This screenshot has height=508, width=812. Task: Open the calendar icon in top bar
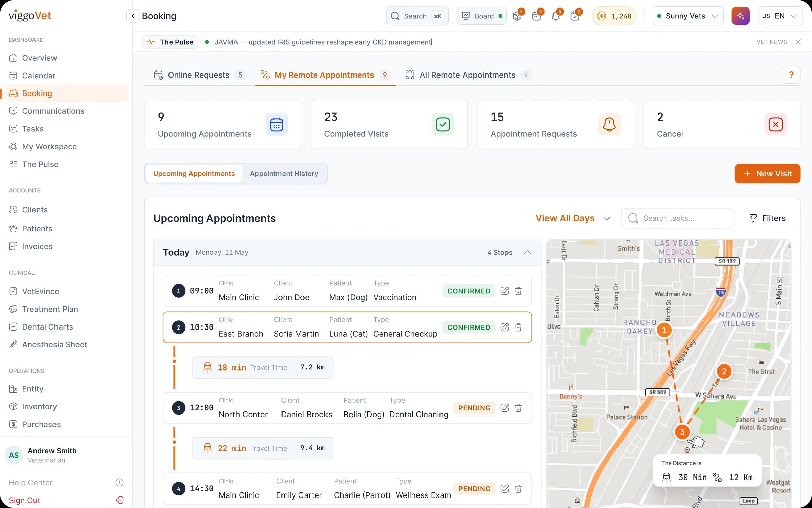pyautogui.click(x=536, y=16)
